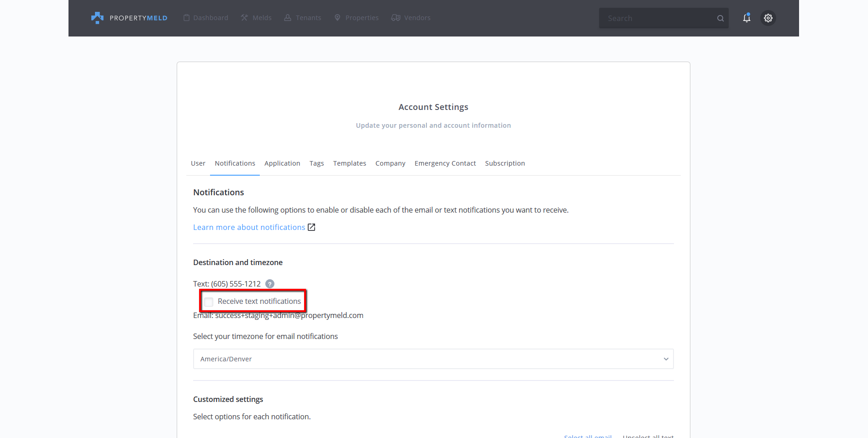Viewport: 868px width, 438px height.
Task: Click the text number (605) 555-1212
Action: (x=236, y=284)
